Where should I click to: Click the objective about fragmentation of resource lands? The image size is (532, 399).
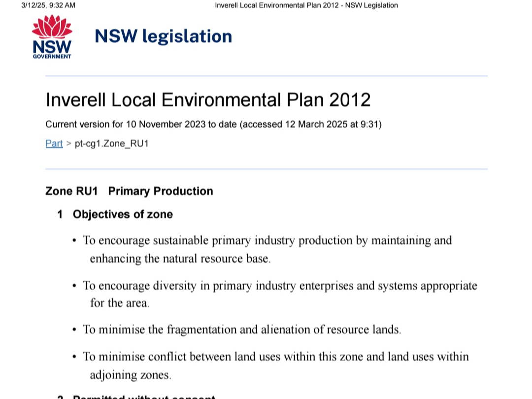pyautogui.click(x=241, y=330)
